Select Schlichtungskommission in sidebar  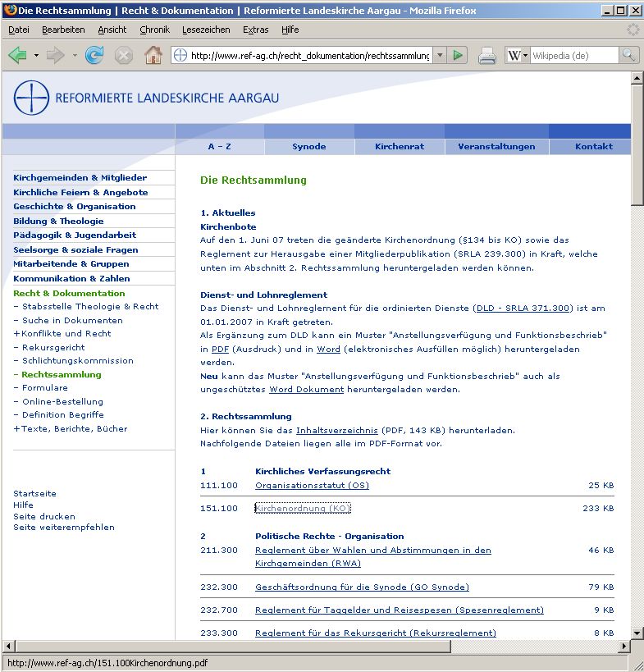point(78,360)
